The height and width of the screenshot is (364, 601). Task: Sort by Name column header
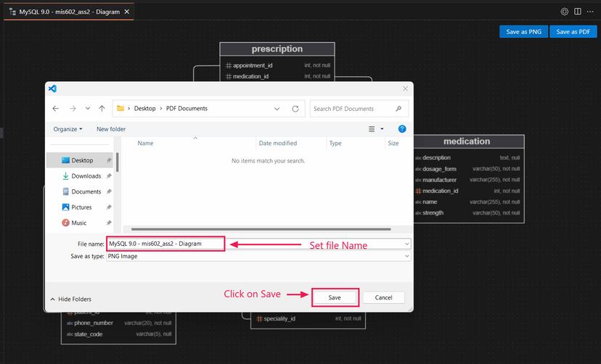[145, 143]
